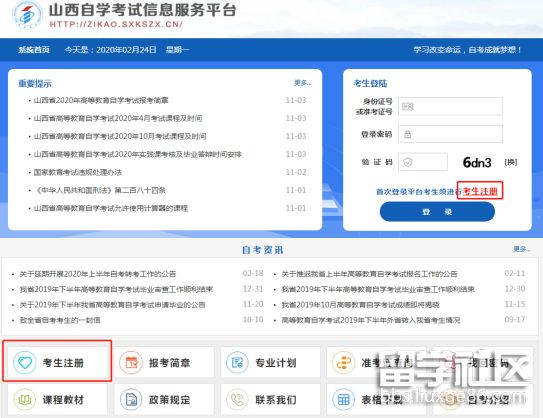This screenshot has height=418, width=543.
Task: Open the 表格下载 table icon
Action: point(344,399)
